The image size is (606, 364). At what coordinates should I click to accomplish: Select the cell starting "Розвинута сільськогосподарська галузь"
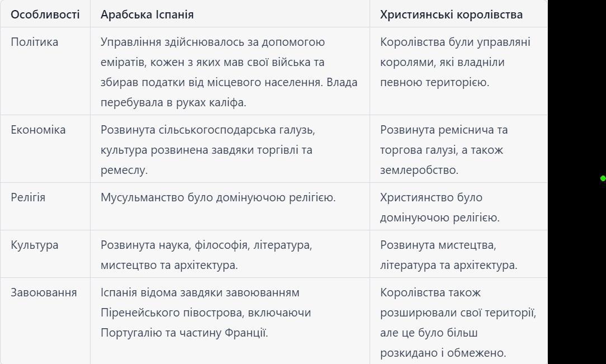click(207, 150)
